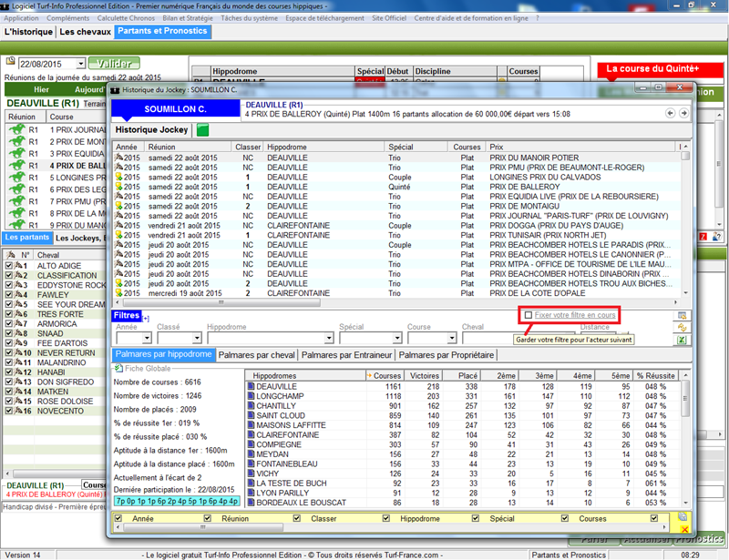Click the yellow refresh arrows icon in Filtres

(x=682, y=328)
